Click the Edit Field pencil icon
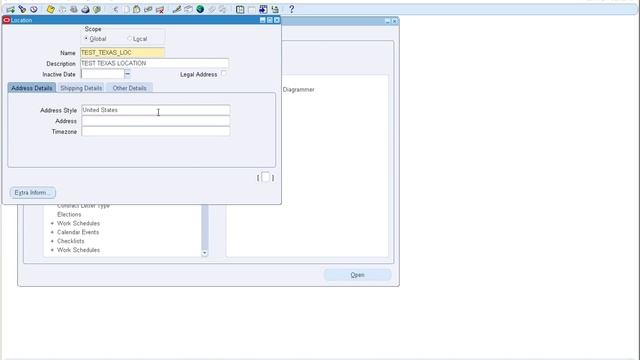Image resolution: width=640 pixels, height=360 pixels. (x=177, y=9)
